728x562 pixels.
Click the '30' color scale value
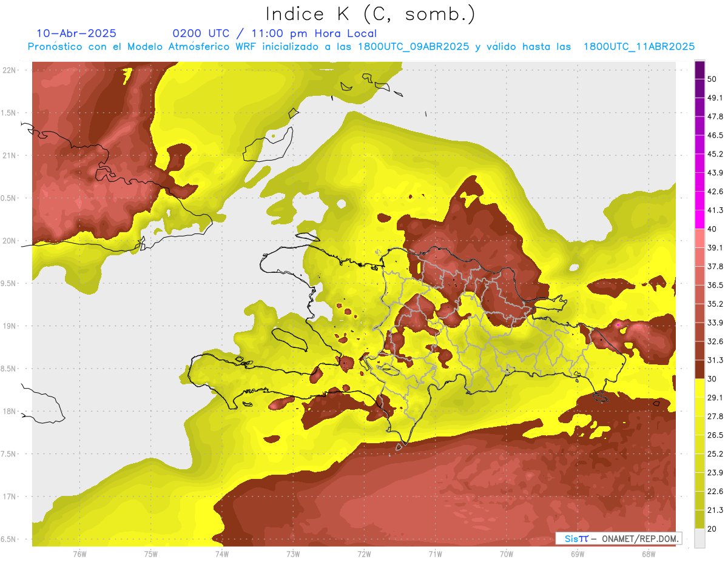[712, 379]
